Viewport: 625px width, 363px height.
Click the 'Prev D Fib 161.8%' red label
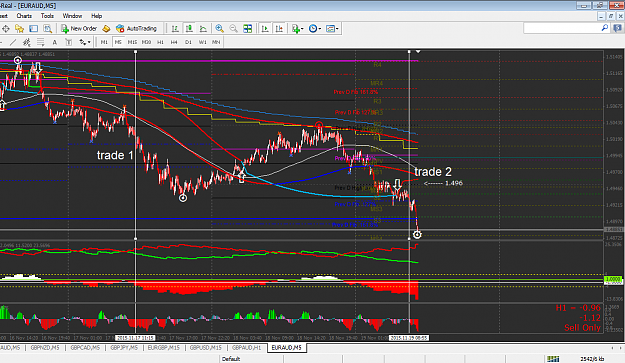[x=356, y=92]
